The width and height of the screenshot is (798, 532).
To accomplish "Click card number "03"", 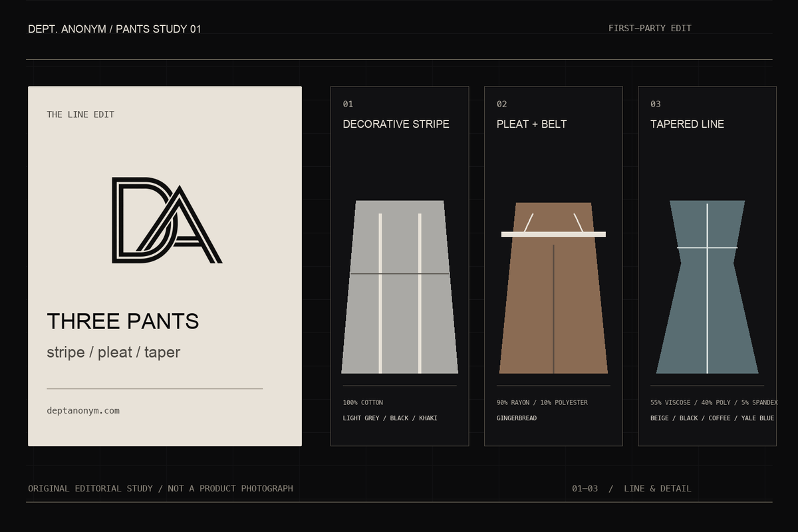I will (655, 104).
